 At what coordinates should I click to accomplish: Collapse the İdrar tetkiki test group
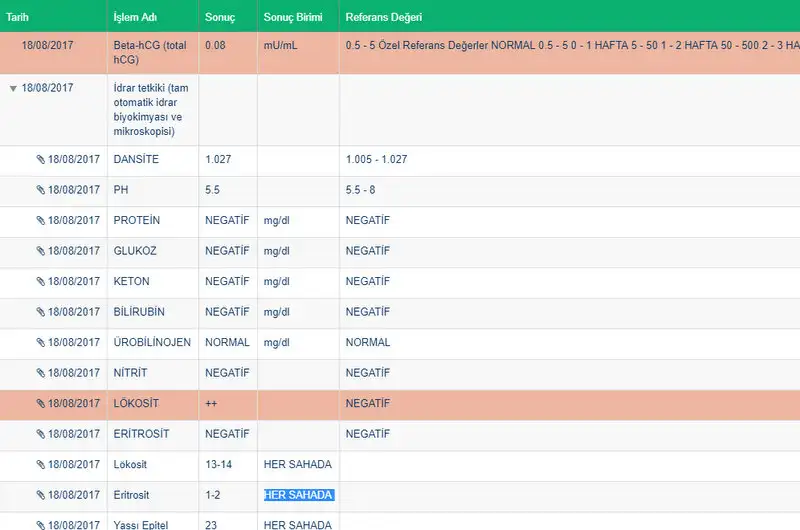coord(13,88)
